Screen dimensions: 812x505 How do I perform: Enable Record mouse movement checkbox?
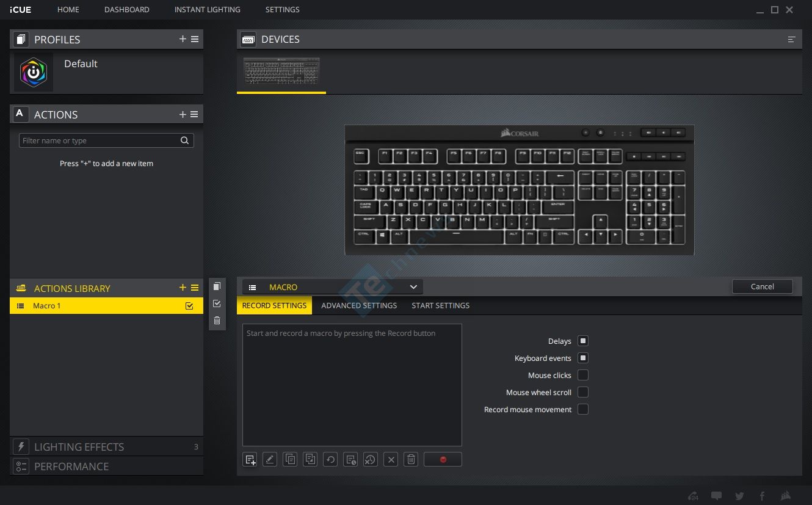tap(583, 409)
